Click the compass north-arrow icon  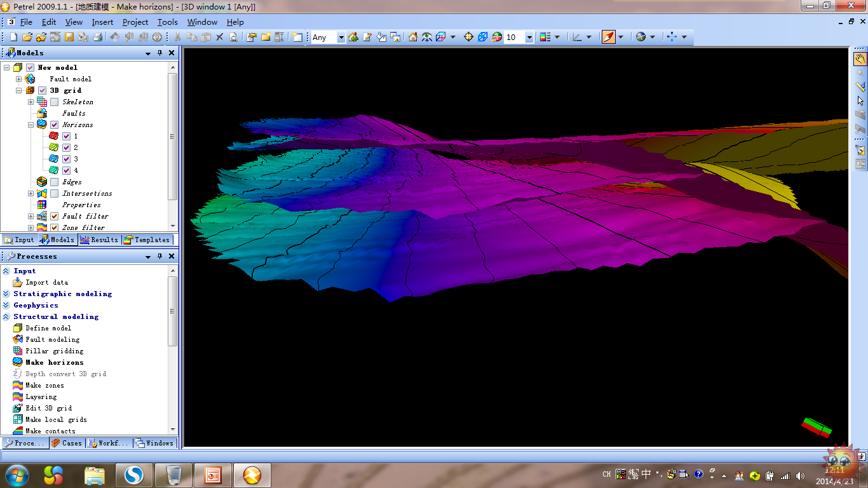609,37
